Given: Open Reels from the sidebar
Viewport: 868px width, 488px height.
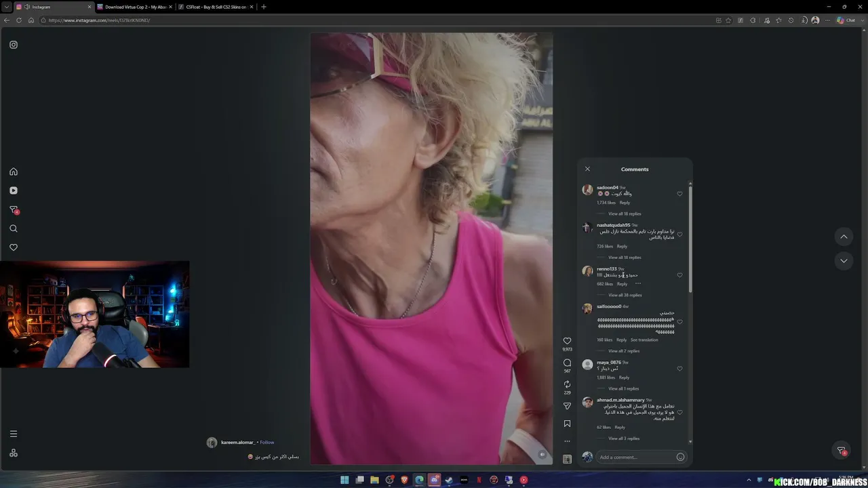Looking at the screenshot, I should click(x=14, y=190).
